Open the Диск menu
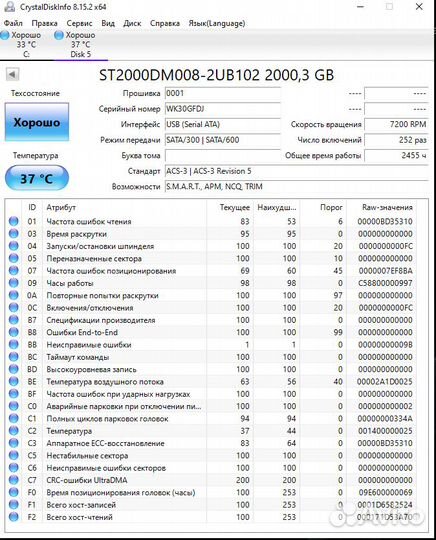Image resolution: width=436 pixels, height=540 pixels. click(x=132, y=23)
